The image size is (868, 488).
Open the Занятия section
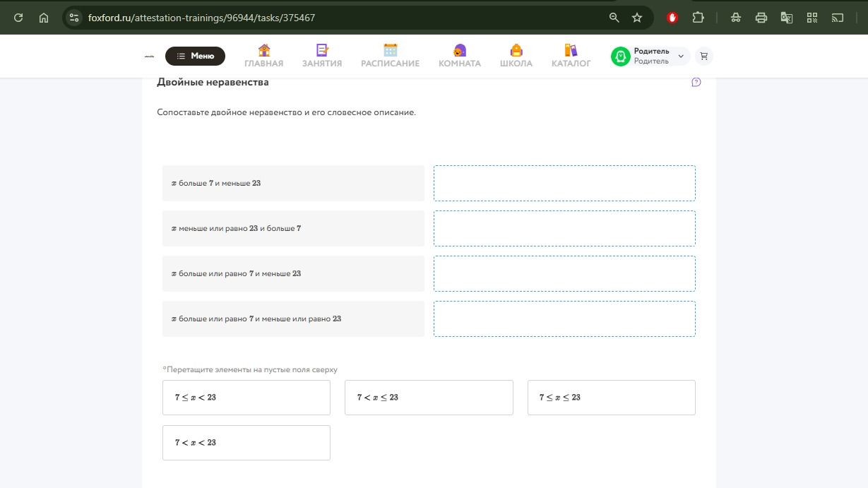(x=322, y=56)
